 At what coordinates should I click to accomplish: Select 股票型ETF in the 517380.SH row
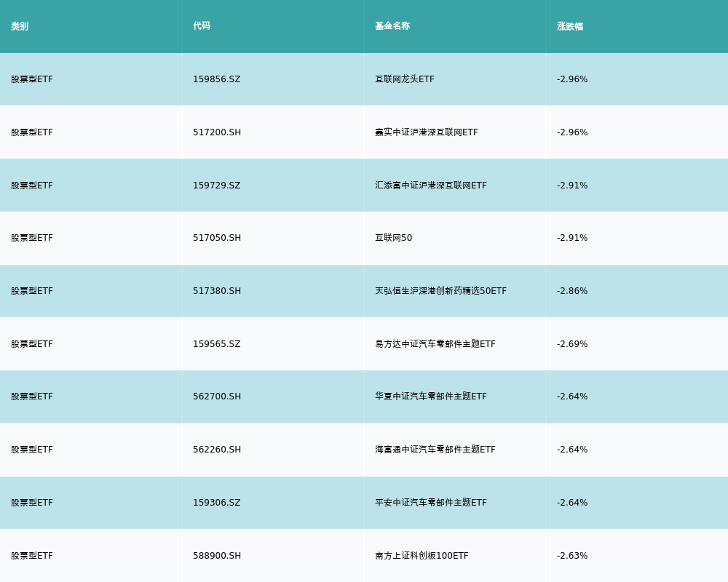click(x=32, y=291)
